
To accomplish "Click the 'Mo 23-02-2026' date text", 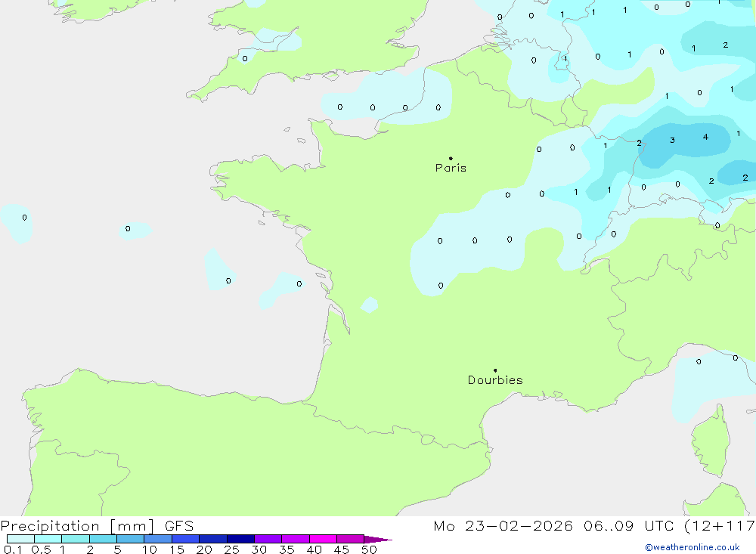I will click(503, 526).
